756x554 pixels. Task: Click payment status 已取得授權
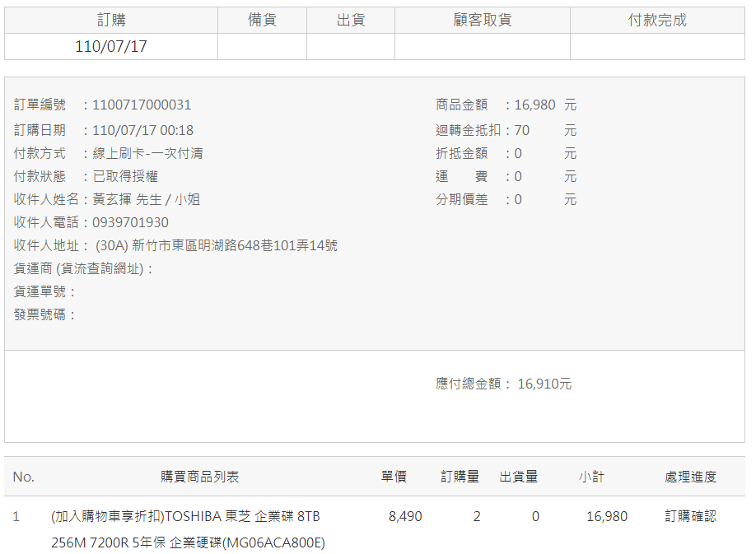pyautogui.click(x=125, y=176)
